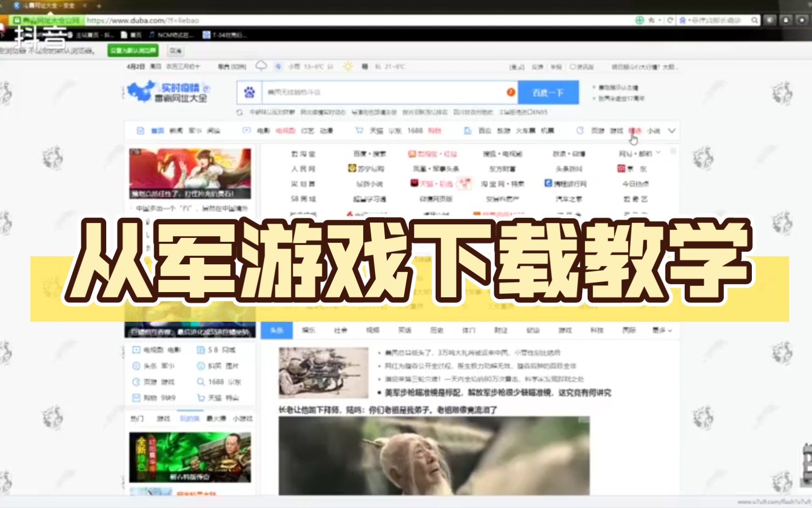Click the magnifier icon in browser search box
The image size is (812, 508).
coord(754,20)
